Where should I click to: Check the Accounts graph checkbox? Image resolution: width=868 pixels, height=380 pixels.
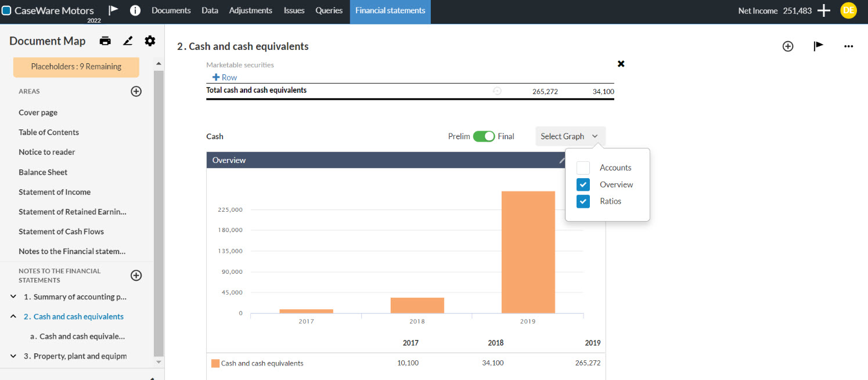[x=583, y=167]
